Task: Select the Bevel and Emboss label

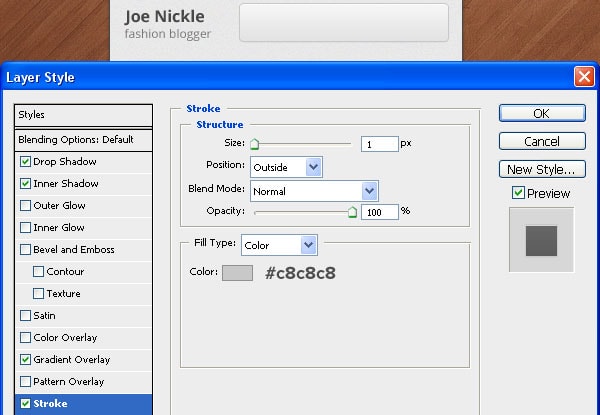Action: pos(74,249)
